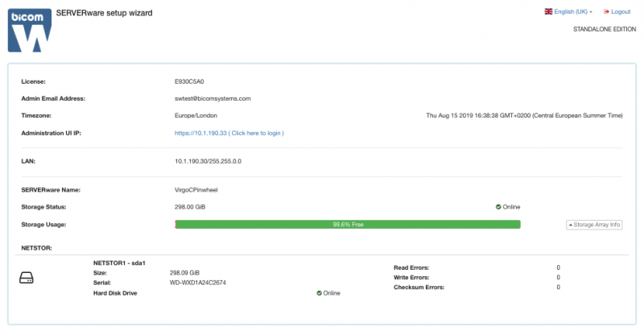Screen dimensions: 644x335
Task: Click the Europe/London timezone value
Action: pyautogui.click(x=196, y=115)
